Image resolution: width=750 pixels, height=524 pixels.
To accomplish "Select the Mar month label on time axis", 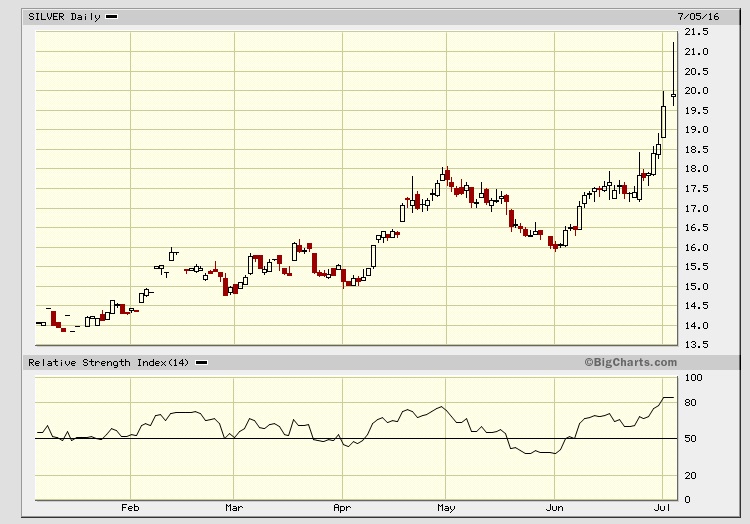I will pos(235,507).
